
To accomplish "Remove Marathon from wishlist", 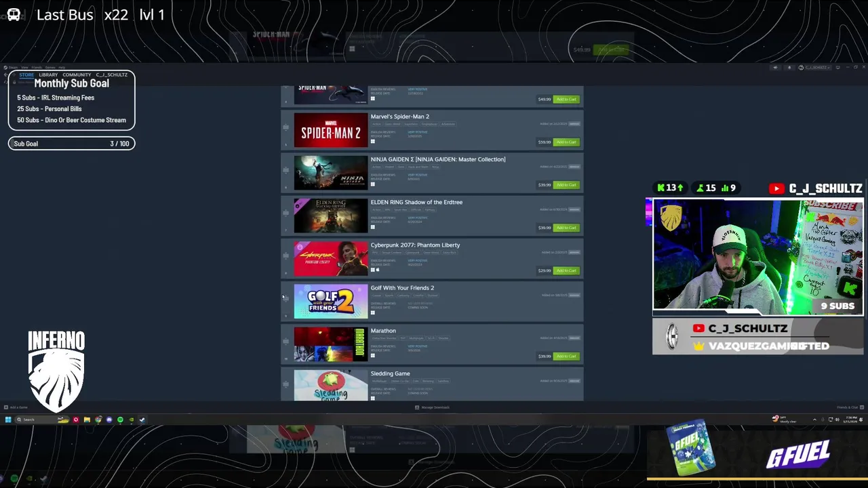I will pos(574,338).
